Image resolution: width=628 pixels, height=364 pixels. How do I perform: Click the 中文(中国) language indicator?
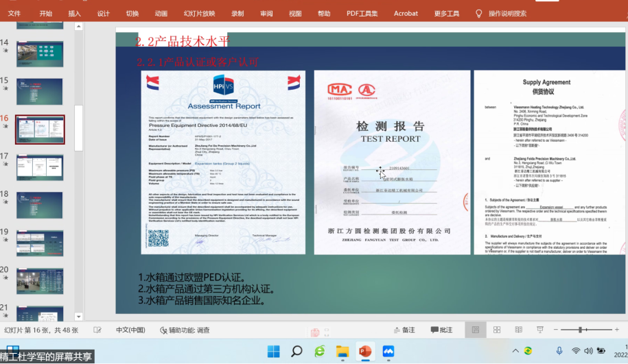coord(130,330)
